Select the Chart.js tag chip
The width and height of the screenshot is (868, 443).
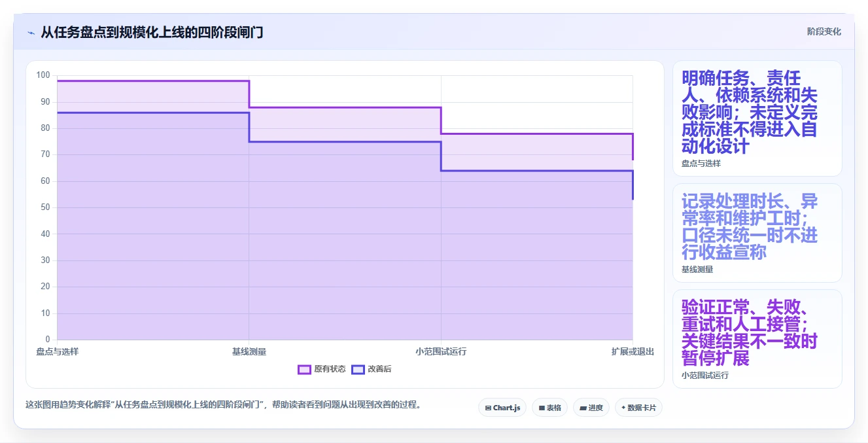502,408
